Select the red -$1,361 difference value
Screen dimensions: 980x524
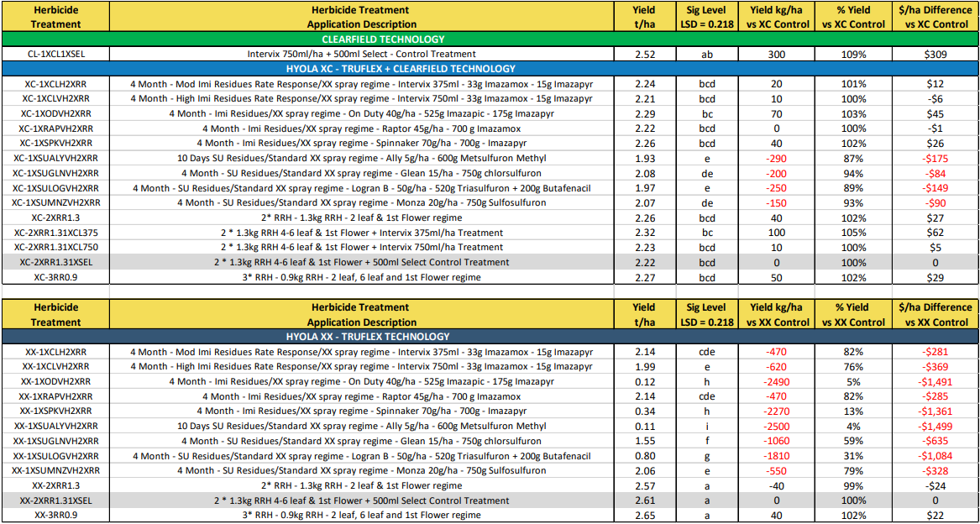click(x=935, y=411)
